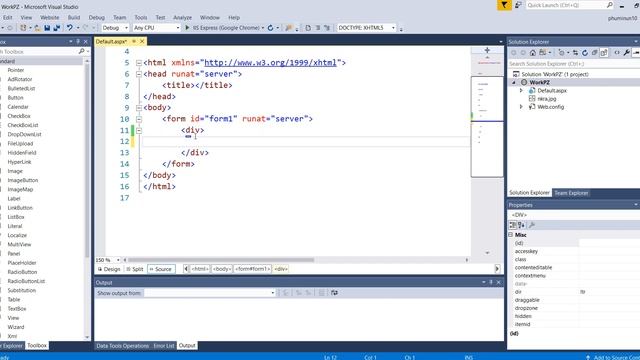Click the browser refresh icon in toolbar
Image resolution: width=640 pixels, height=360 pixels.
tap(270, 28)
